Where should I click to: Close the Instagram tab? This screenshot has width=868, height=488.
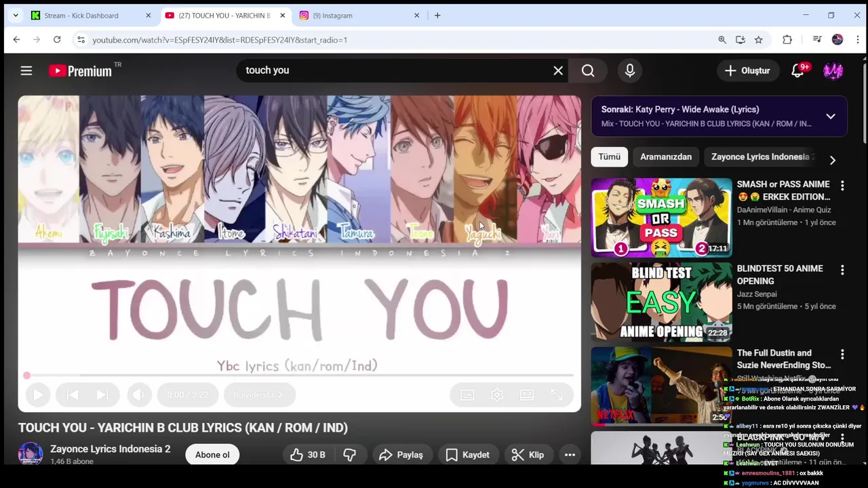click(x=418, y=15)
